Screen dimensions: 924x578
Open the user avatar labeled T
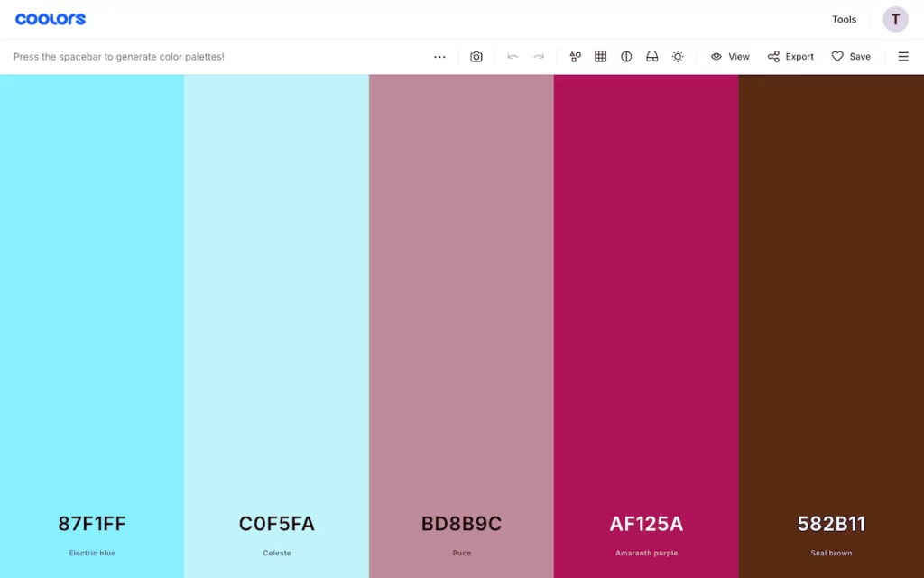(895, 20)
